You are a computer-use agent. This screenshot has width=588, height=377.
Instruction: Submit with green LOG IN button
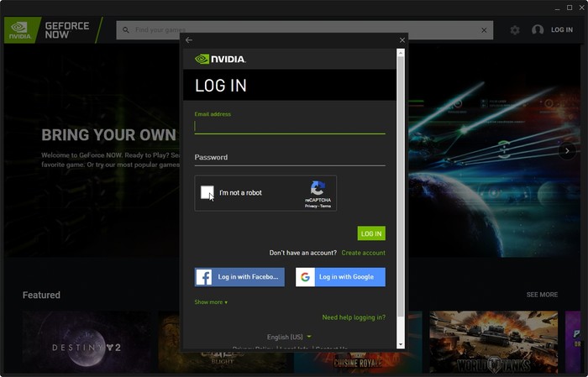371,233
